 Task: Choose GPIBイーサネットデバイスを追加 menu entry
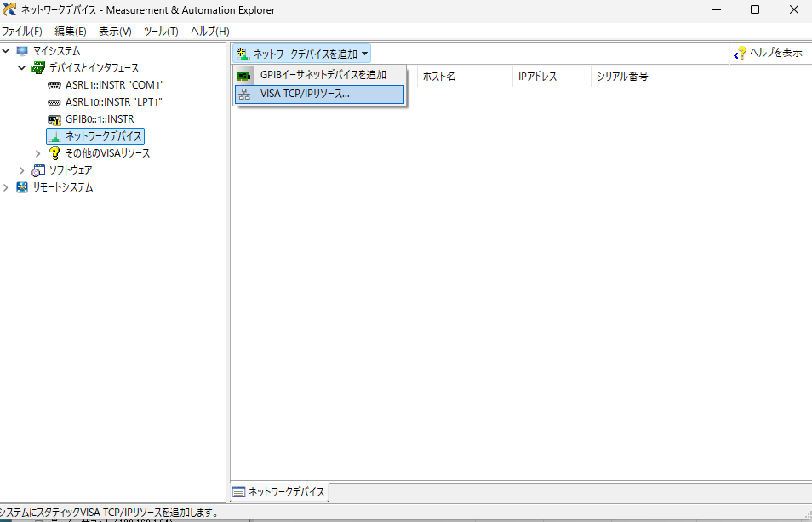click(319, 75)
